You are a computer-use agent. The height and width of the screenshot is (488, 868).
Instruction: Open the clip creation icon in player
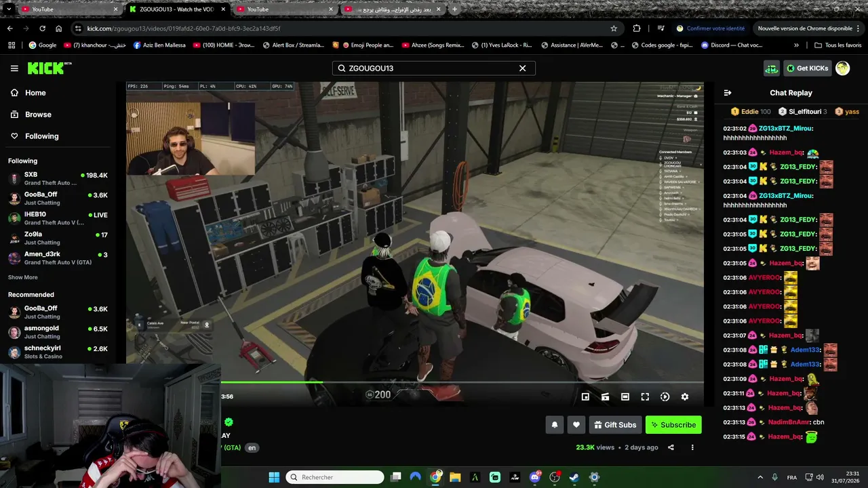coord(606,396)
